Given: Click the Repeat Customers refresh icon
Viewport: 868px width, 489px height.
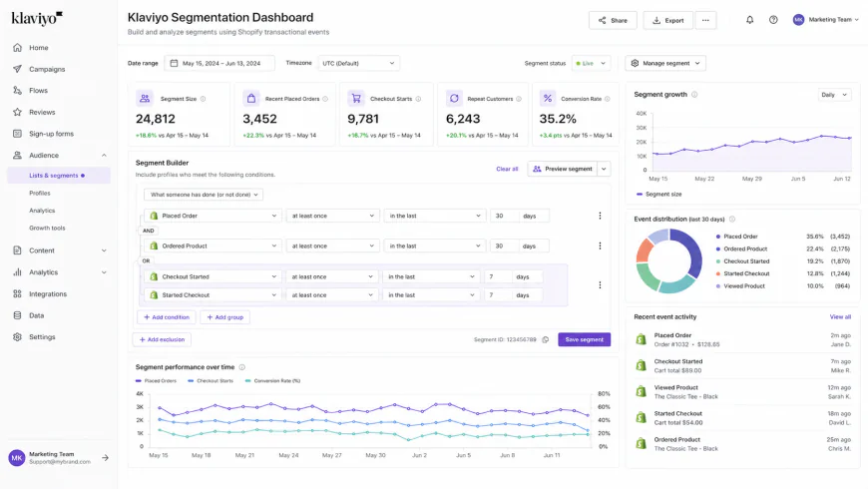Looking at the screenshot, I should (x=454, y=99).
